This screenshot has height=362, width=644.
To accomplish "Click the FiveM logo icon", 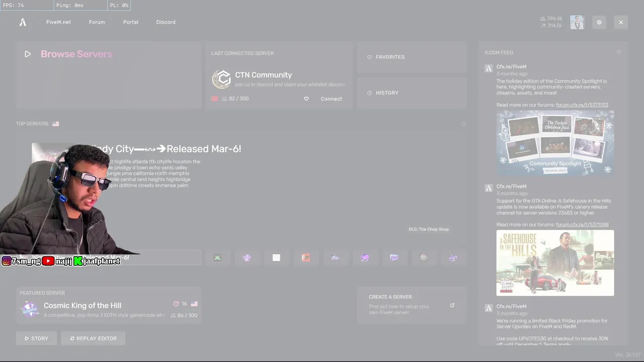I will point(23,22).
